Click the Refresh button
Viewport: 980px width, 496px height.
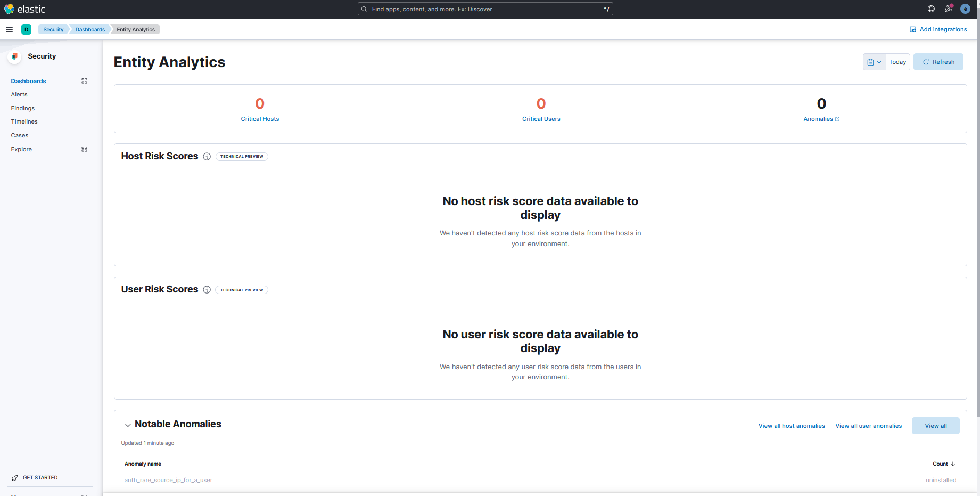coord(938,62)
